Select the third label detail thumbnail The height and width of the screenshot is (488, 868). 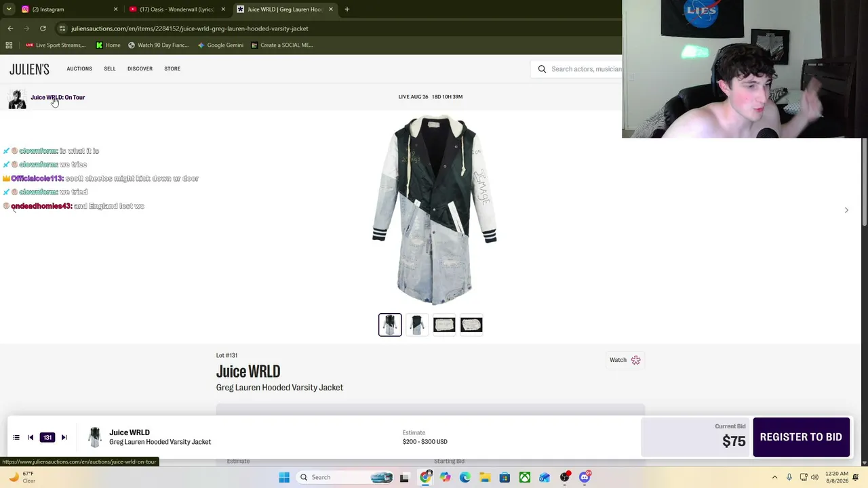444,325
